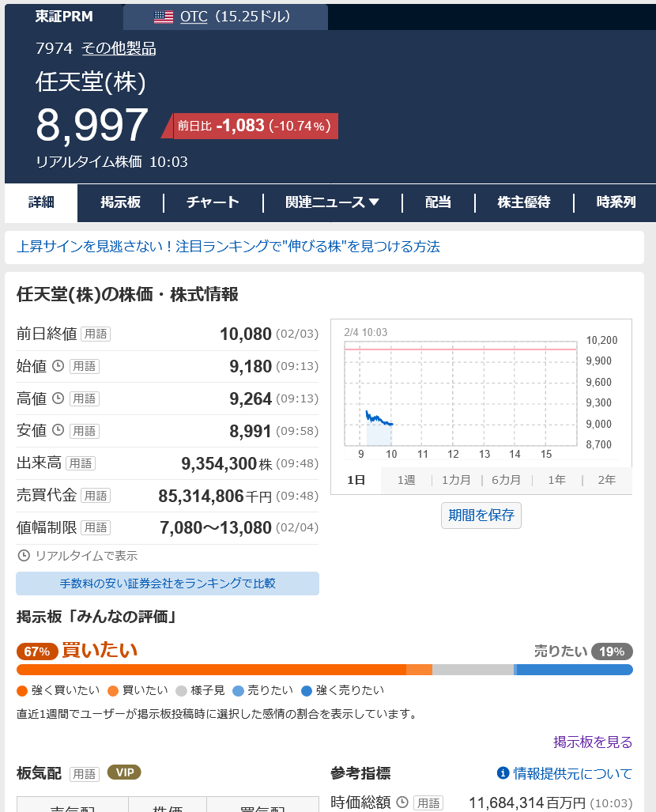Click the US flag icon on OTC tab
Viewport: 656px width, 812px height.
pyautogui.click(x=164, y=17)
